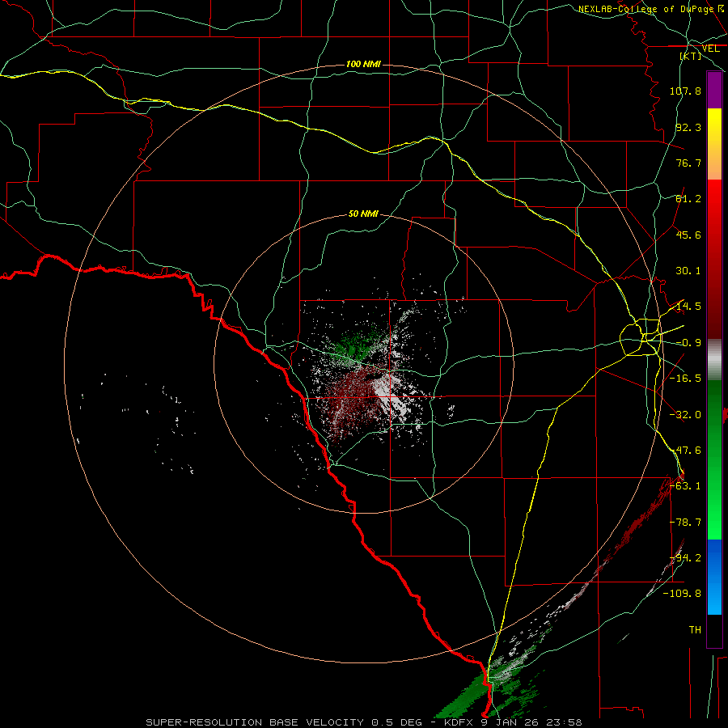
Task: Click the VEL legend title
Action: click(710, 49)
